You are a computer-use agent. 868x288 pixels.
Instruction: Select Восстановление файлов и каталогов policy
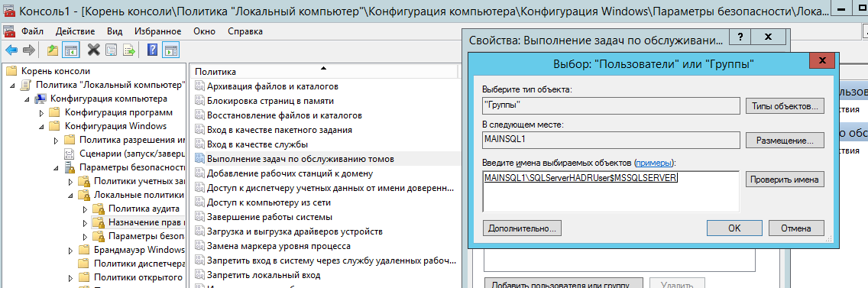tap(284, 115)
